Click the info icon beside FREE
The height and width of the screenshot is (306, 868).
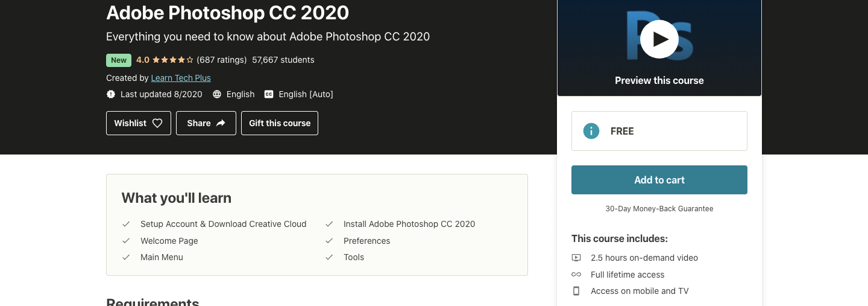click(591, 131)
